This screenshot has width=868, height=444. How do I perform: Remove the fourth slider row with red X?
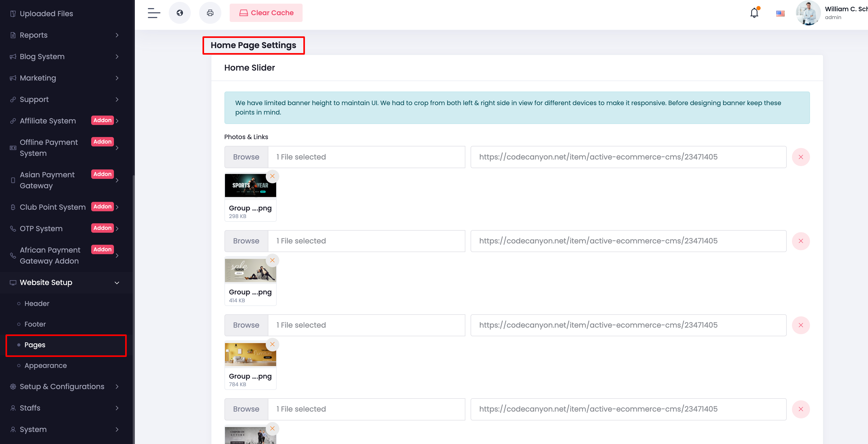pos(801,409)
